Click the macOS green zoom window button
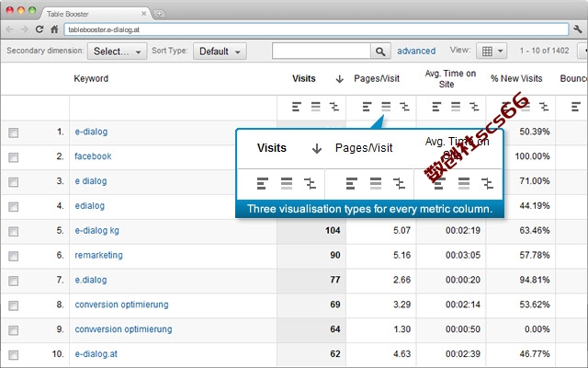Viewport: 588px width, 368px height. [x=32, y=10]
